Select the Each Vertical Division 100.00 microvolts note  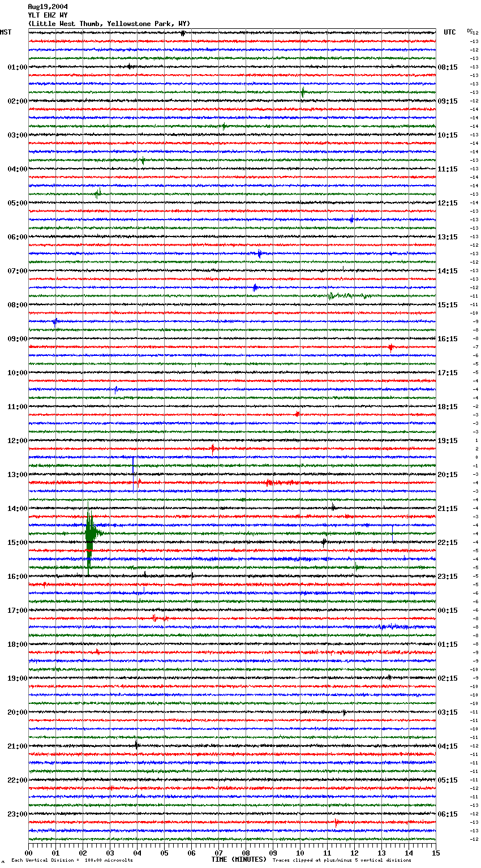72,860
